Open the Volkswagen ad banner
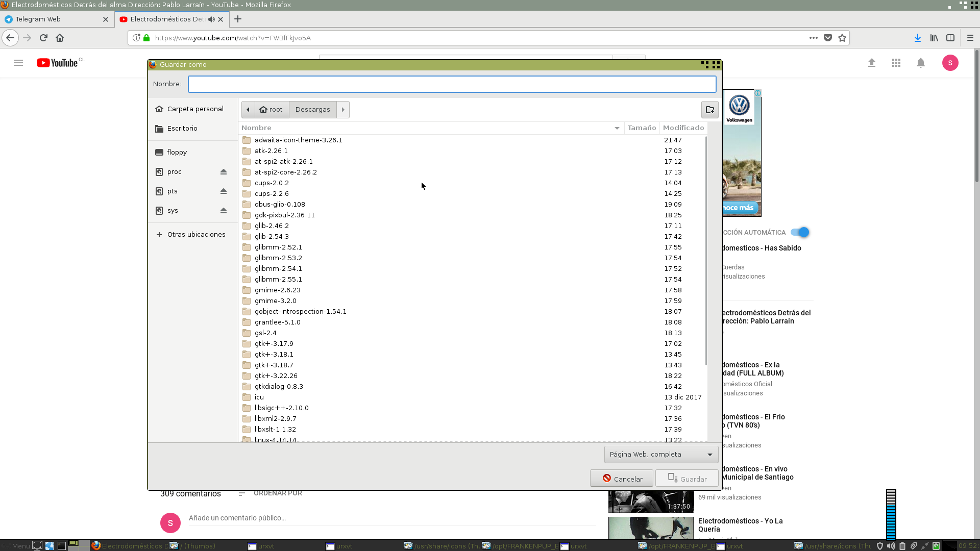The image size is (980, 551). (742, 153)
